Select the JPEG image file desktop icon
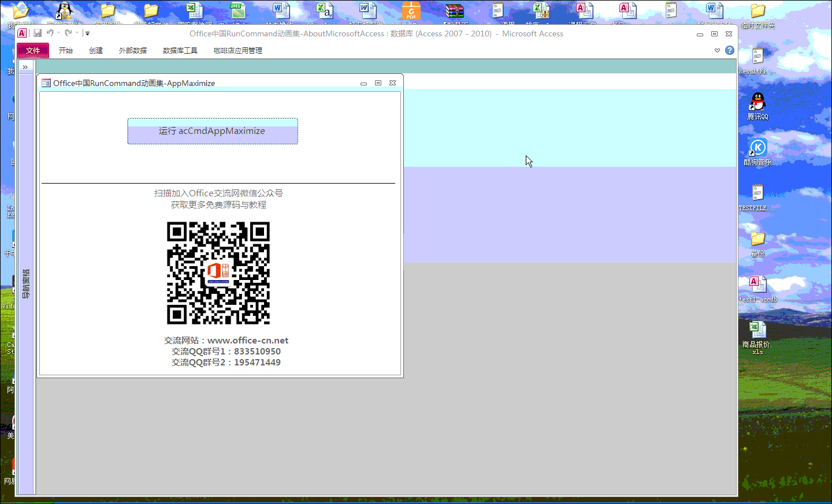Screen dimensions: 832x504 coord(237,12)
